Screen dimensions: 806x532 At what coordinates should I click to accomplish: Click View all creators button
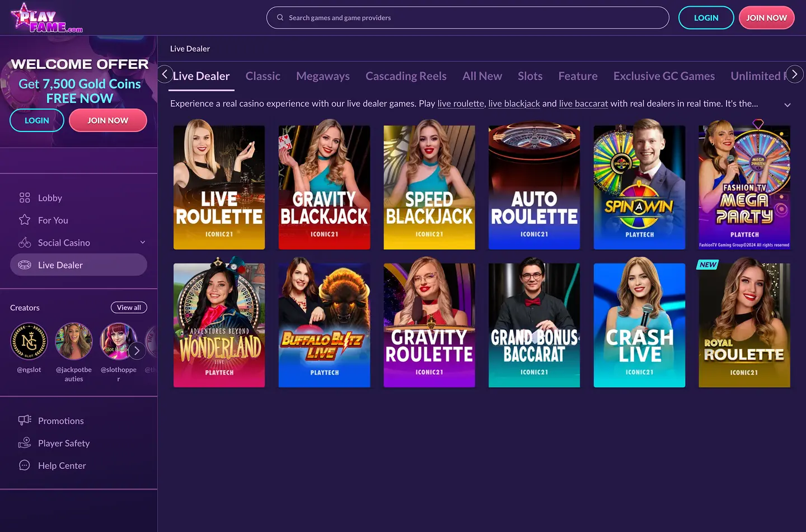click(129, 308)
